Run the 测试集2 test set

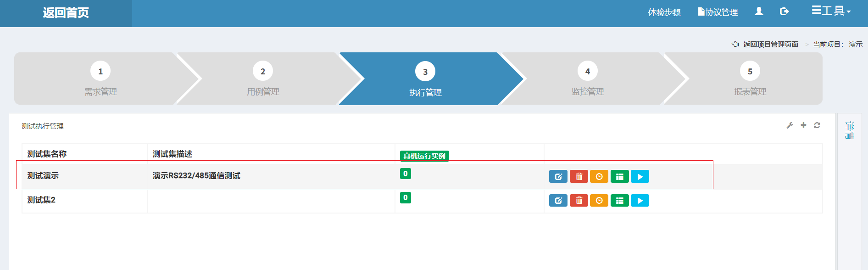(x=640, y=201)
